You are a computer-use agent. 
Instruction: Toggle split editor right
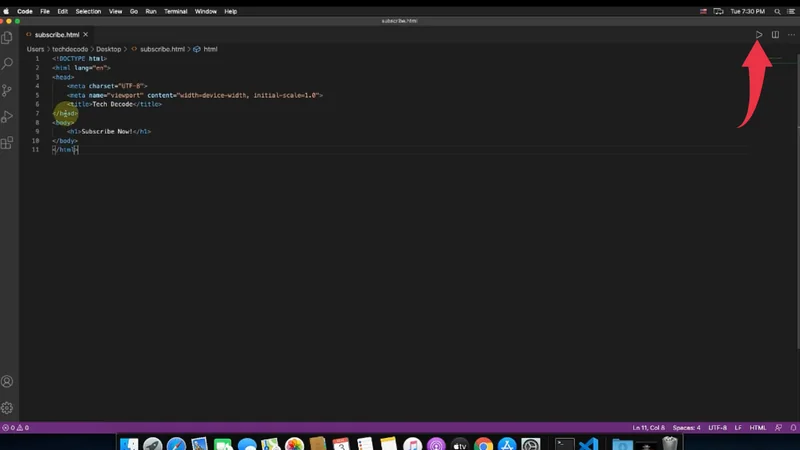(x=775, y=35)
